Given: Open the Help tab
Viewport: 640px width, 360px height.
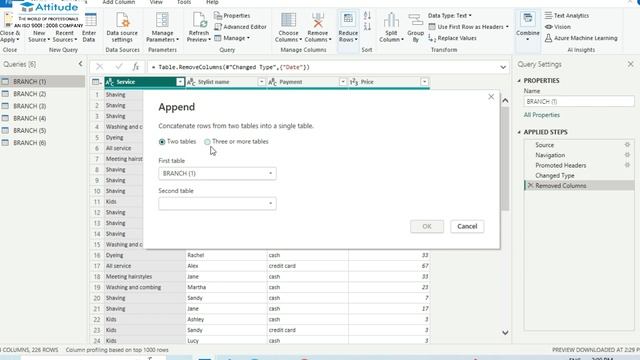Looking at the screenshot, I should (x=212, y=2).
